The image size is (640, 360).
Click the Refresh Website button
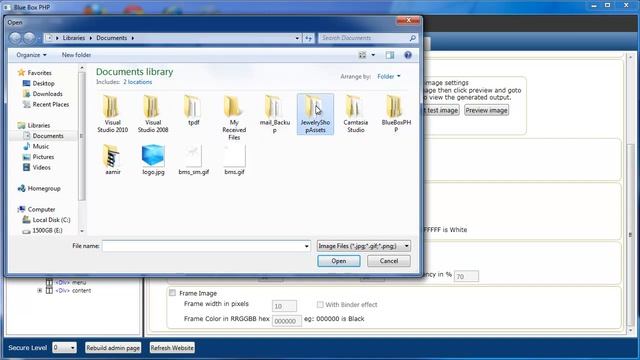pyautogui.click(x=172, y=348)
